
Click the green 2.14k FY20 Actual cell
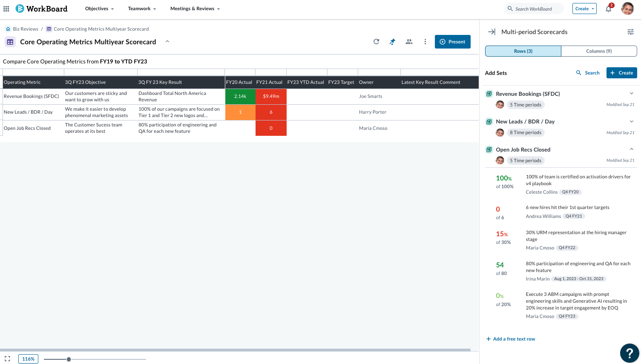point(240,96)
